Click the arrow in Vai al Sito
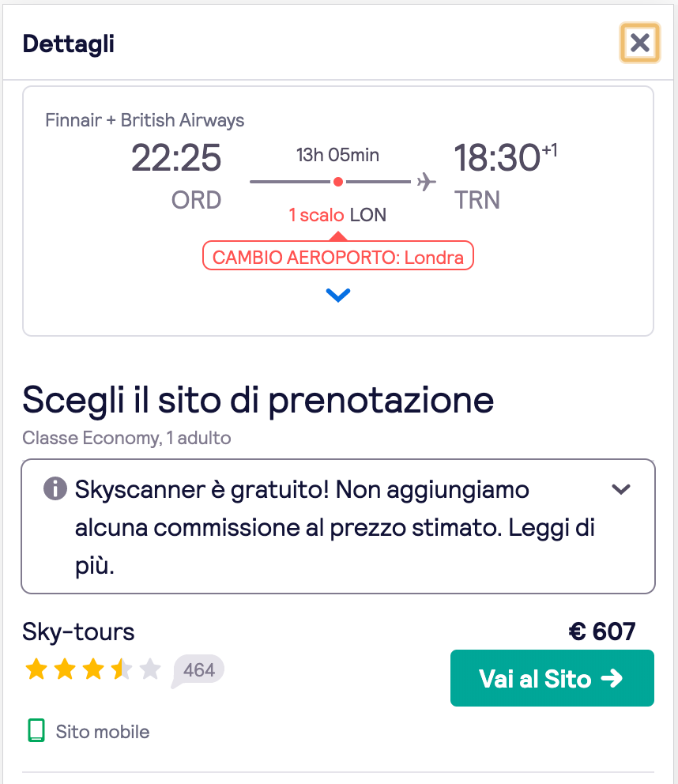The image size is (678, 784). point(612,679)
